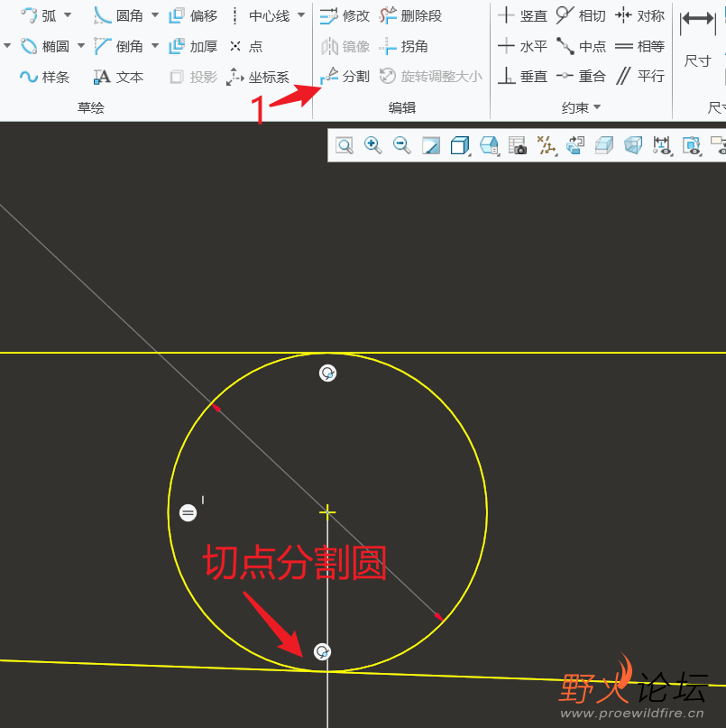Viewport: 726px width, 728px height.
Task: Click the Zoom Out magnifier icon
Action: [402, 145]
